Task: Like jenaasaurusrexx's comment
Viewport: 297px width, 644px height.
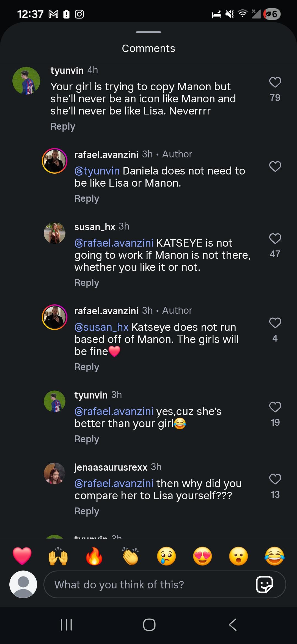Action: click(275, 479)
